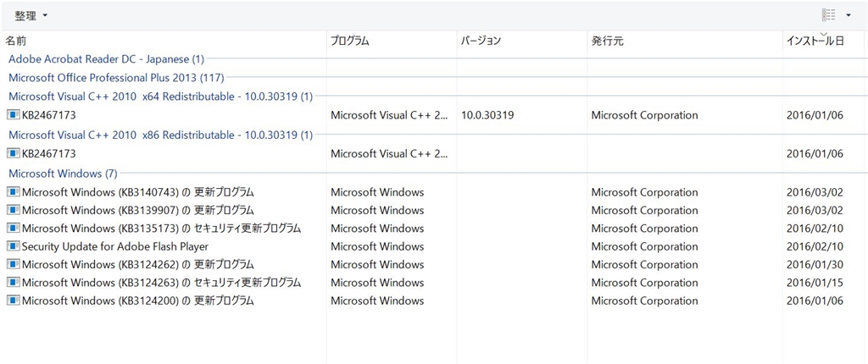Screen dimensions: 868x364
Task: Open the 整理 organize dropdown menu
Action: pyautogui.click(x=31, y=15)
